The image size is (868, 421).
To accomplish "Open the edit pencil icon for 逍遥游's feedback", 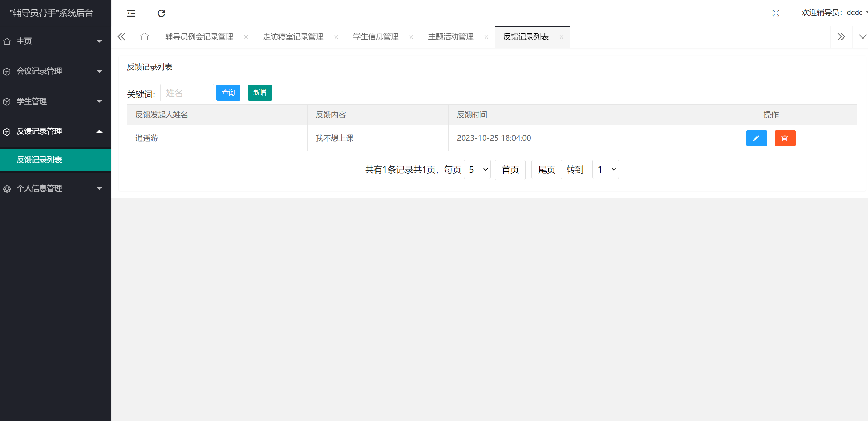I will (x=756, y=138).
